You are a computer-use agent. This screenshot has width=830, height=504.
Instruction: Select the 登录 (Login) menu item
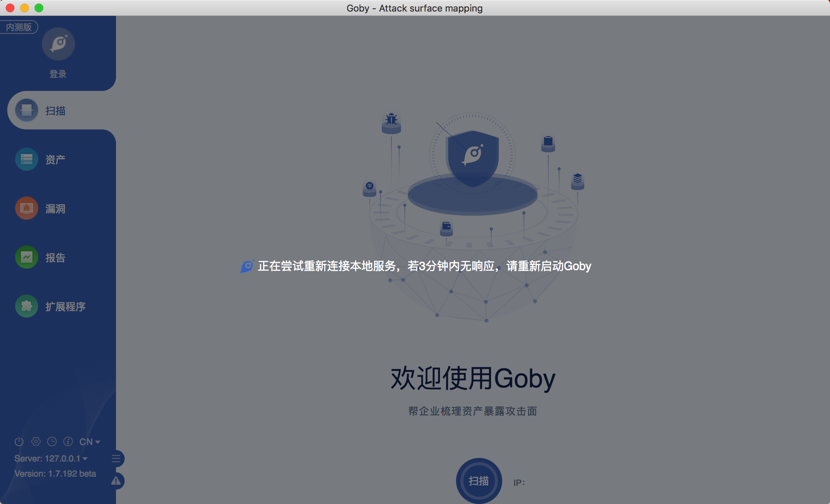click(58, 74)
